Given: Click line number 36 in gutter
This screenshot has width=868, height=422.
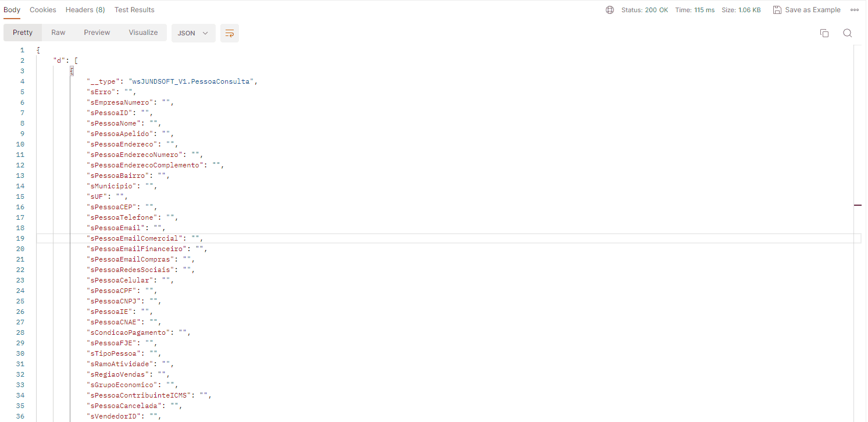Looking at the screenshot, I should click(20, 416).
